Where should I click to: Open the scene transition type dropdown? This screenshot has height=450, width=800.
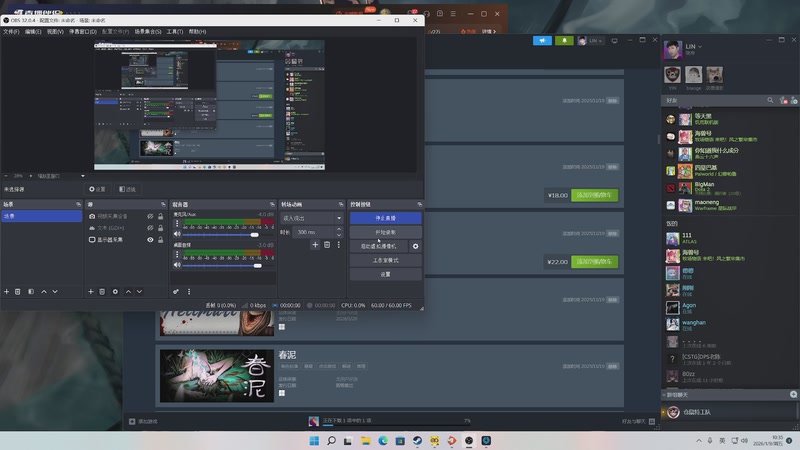(311, 218)
